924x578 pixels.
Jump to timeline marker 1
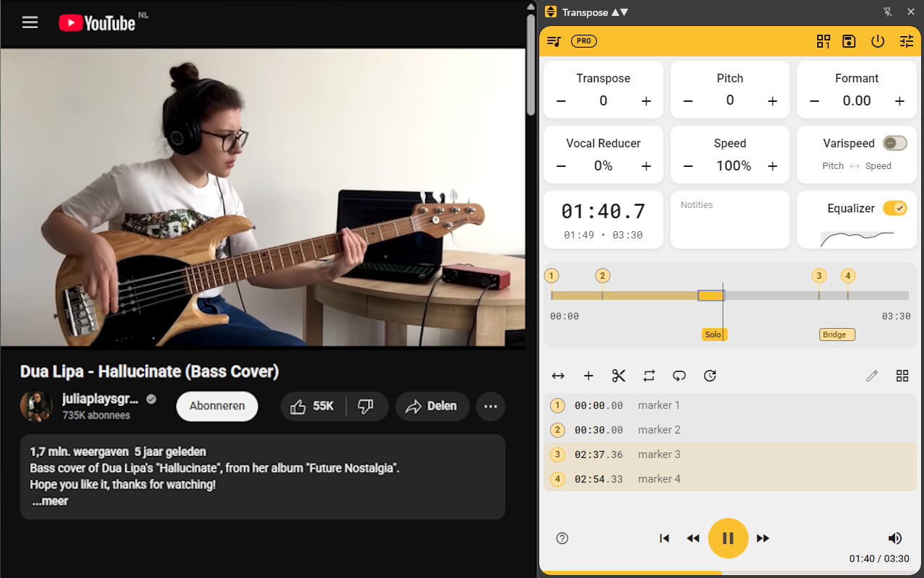point(552,275)
